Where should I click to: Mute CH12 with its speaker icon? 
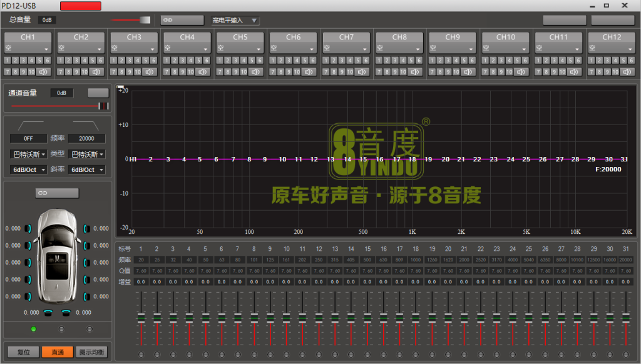tap(627, 72)
